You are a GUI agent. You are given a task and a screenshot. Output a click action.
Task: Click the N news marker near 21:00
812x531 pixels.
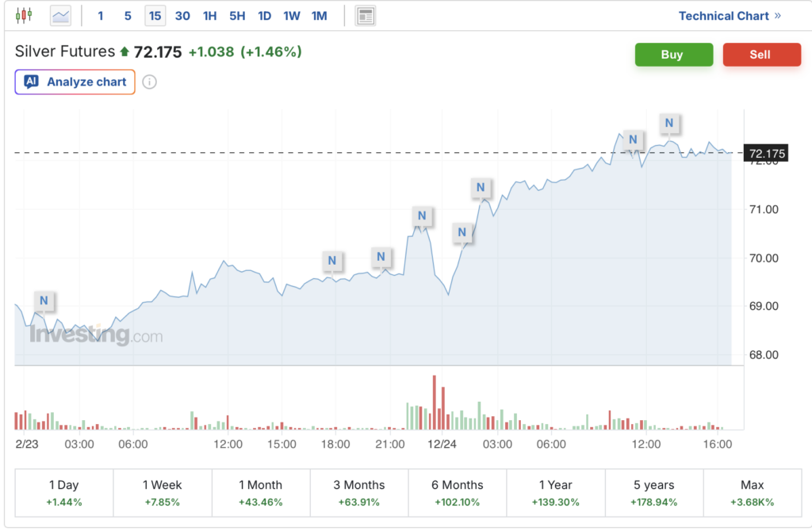click(x=381, y=257)
